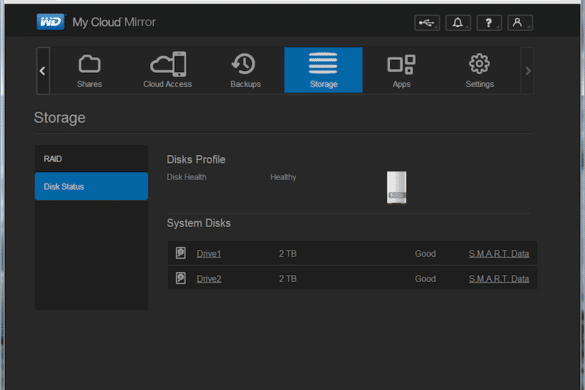This screenshot has height=390, width=585.
Task: View S.M.A.R.T. Data for Drive1
Action: [x=499, y=254]
